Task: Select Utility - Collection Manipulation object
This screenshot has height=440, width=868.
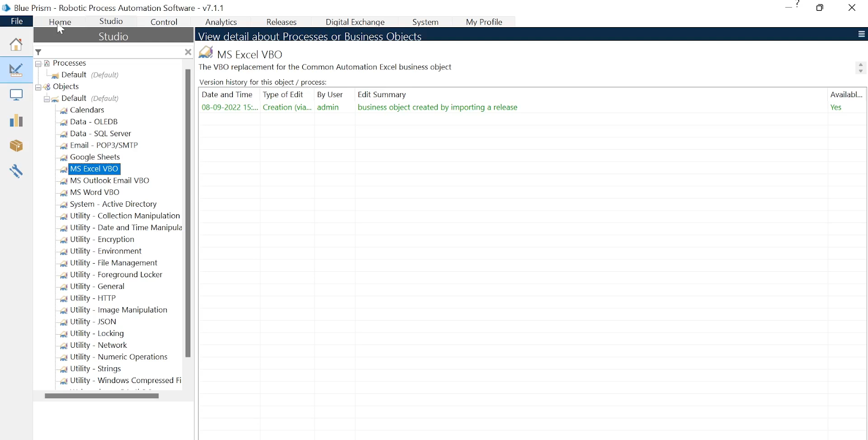Action: 125,216
